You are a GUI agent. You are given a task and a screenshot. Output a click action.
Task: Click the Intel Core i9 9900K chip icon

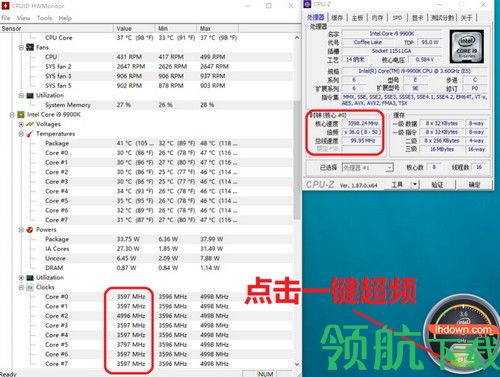tap(21, 115)
